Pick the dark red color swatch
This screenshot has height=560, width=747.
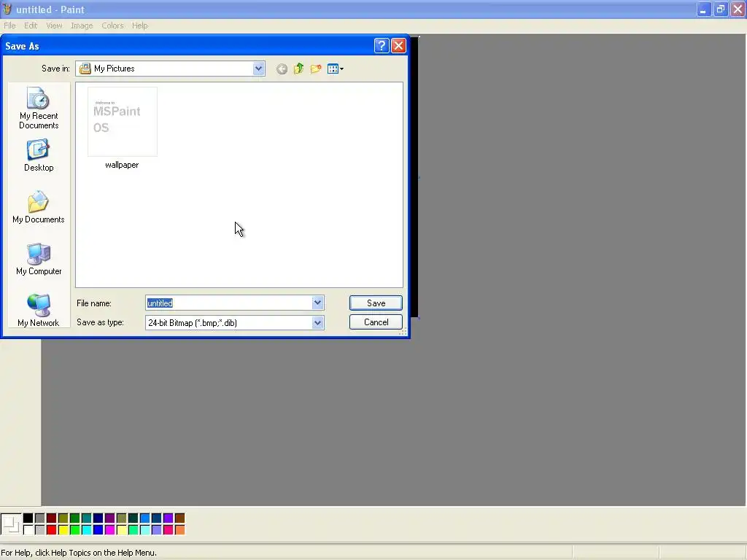52,518
